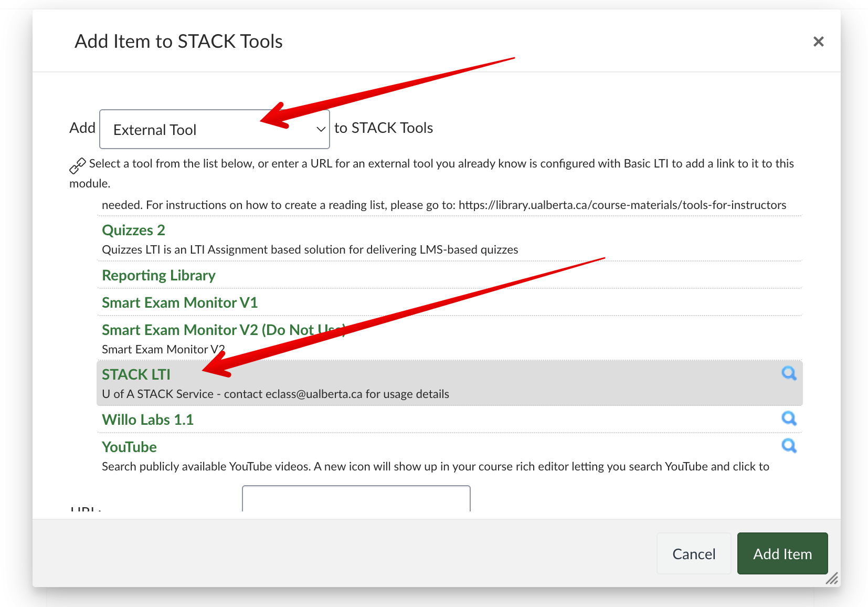Open the External Tool type dropdown
The width and height of the screenshot is (868, 607).
(x=214, y=129)
